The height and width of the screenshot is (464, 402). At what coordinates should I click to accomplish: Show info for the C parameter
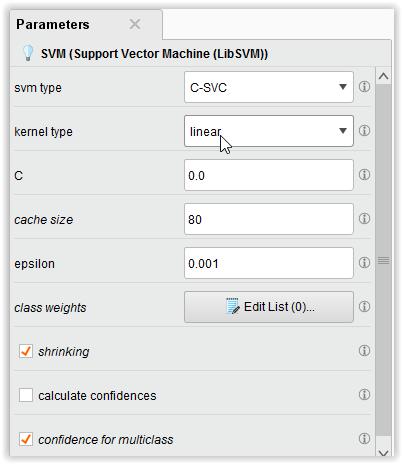(364, 174)
